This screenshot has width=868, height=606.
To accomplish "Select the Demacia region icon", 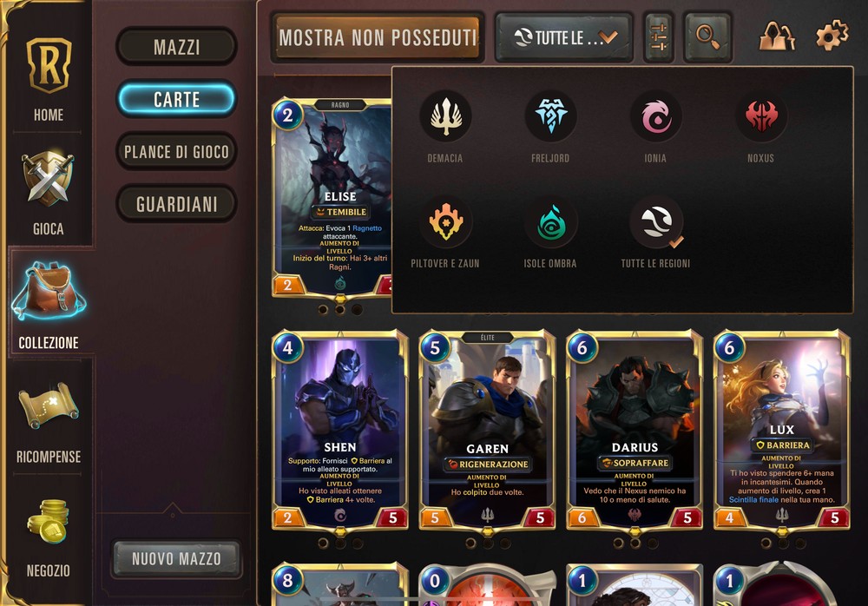I will [445, 116].
